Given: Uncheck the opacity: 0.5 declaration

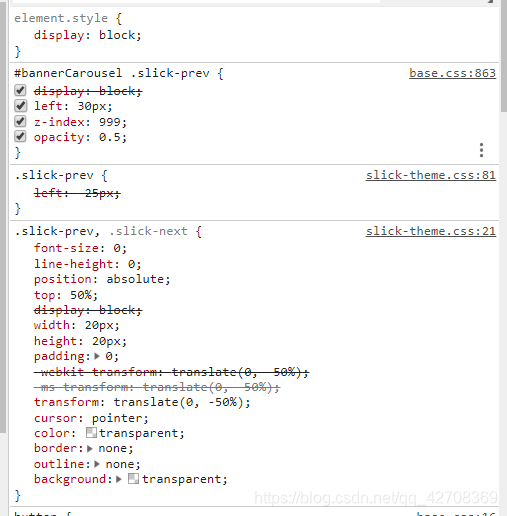Looking at the screenshot, I should (20, 136).
